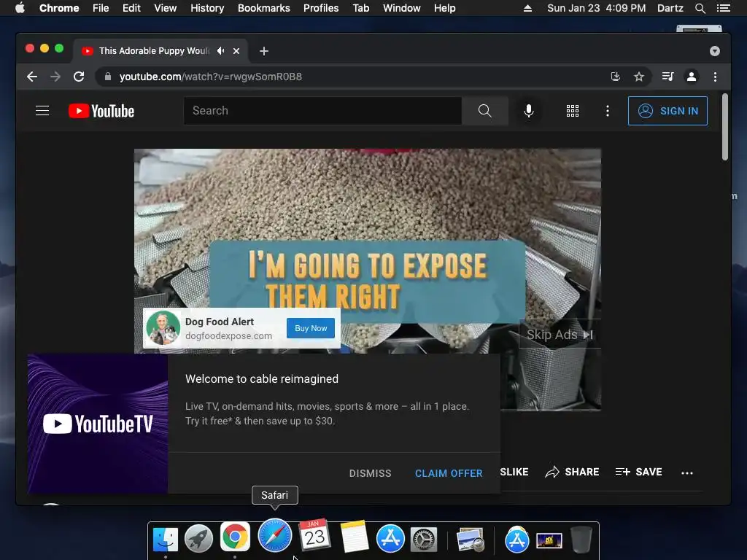Go to the YouTube home logo

(x=101, y=111)
